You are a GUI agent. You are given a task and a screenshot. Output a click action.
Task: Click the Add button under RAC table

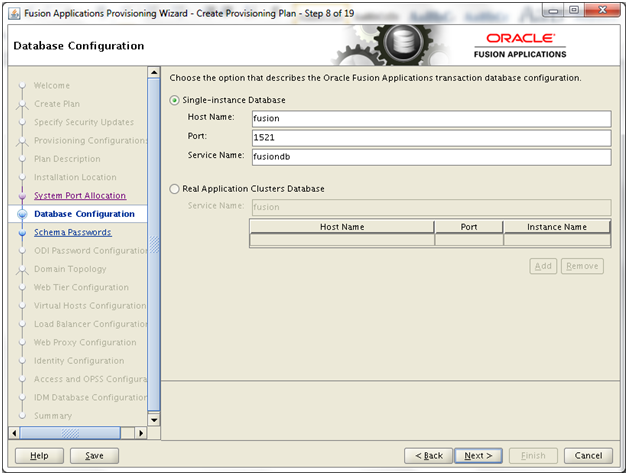(543, 266)
